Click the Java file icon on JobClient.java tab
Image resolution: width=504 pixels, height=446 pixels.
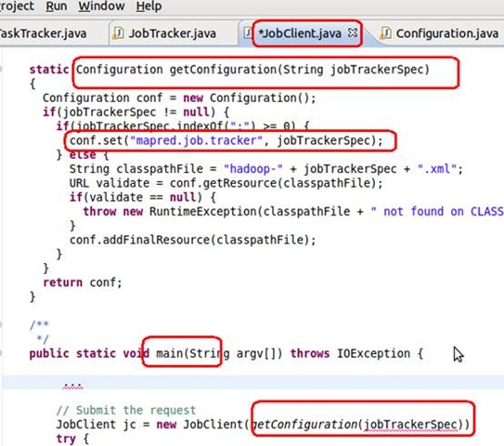coord(248,33)
